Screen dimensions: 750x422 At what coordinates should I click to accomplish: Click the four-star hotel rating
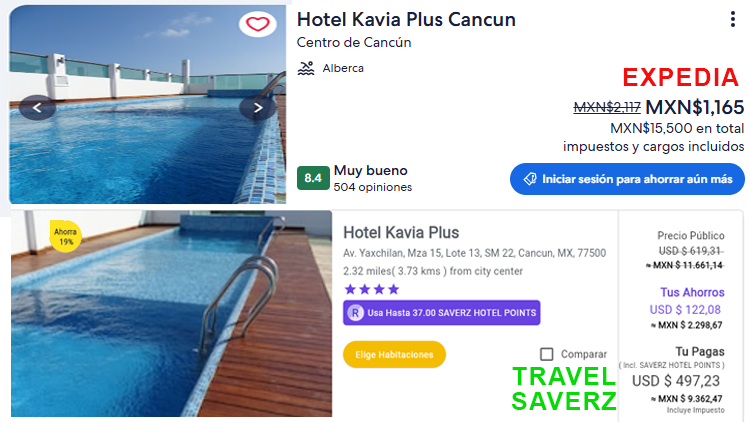coord(372,289)
